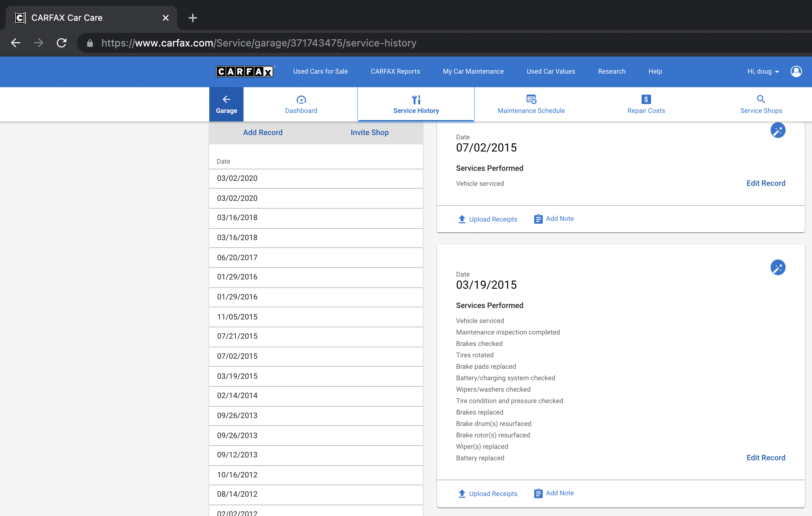Upload Receipts for the 07/02/2015 record
Viewport: 812px width, 516px height.
tap(488, 219)
